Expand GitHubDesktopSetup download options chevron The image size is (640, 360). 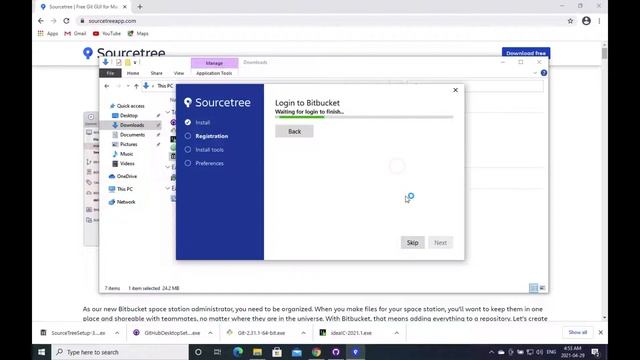pyautogui.click(x=210, y=333)
